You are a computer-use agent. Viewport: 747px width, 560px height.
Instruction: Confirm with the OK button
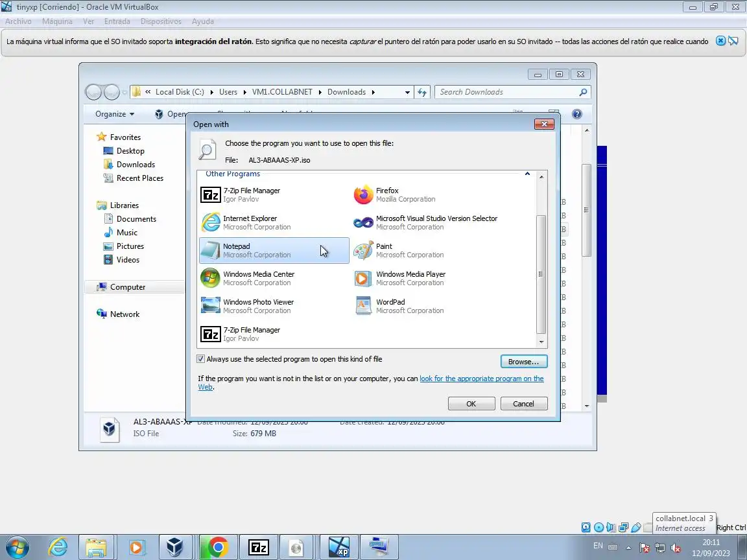click(471, 404)
